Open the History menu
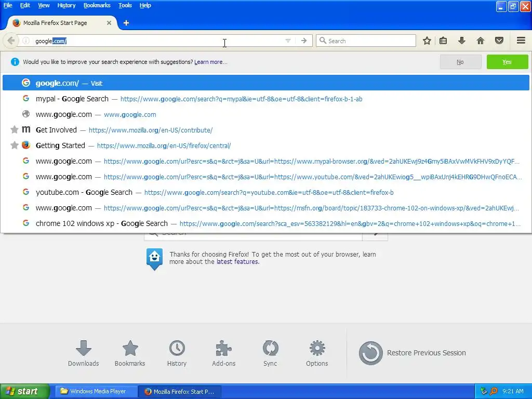Image resolution: width=532 pixels, height=399 pixels. (66, 5)
